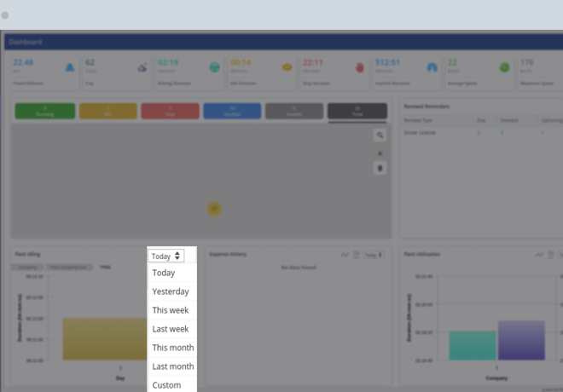Open Custom date range option
Image resolution: width=563 pixels, height=392 pixels.
tap(166, 385)
